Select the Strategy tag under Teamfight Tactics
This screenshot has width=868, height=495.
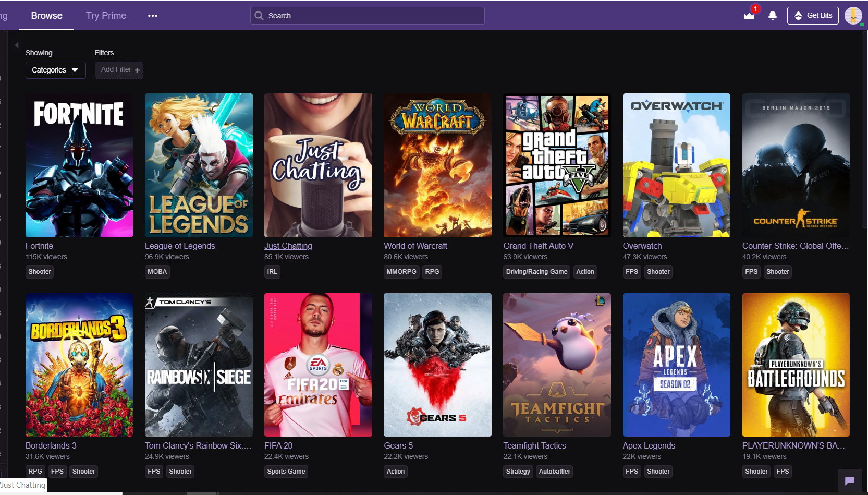tap(518, 471)
